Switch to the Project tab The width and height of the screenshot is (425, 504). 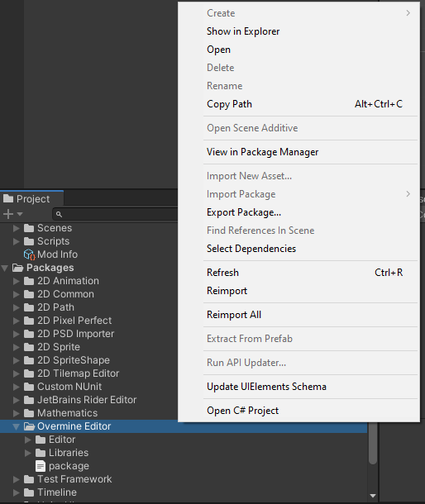pos(32,198)
